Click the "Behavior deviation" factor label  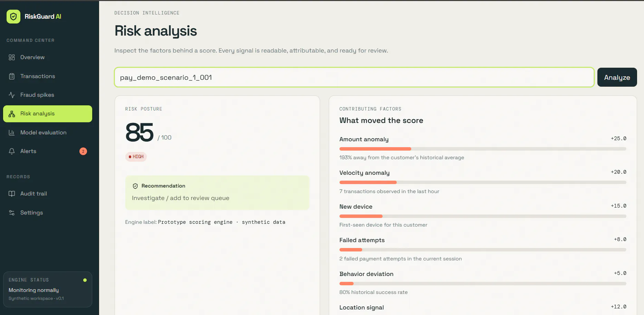[366, 274]
